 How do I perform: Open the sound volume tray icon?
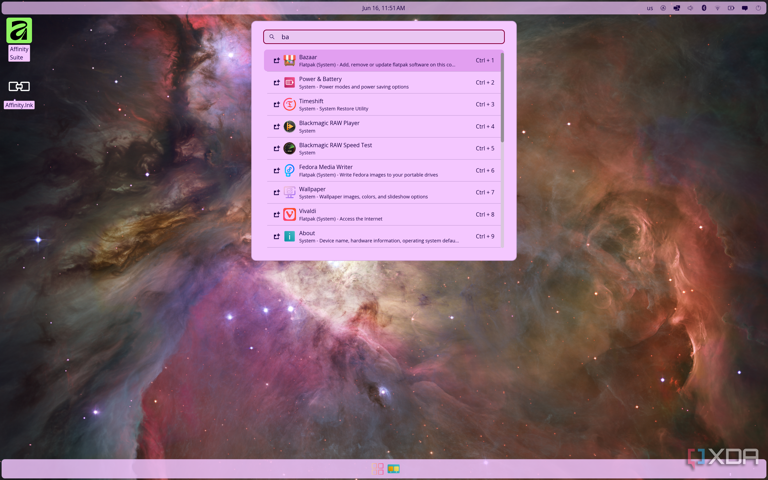[690, 8]
